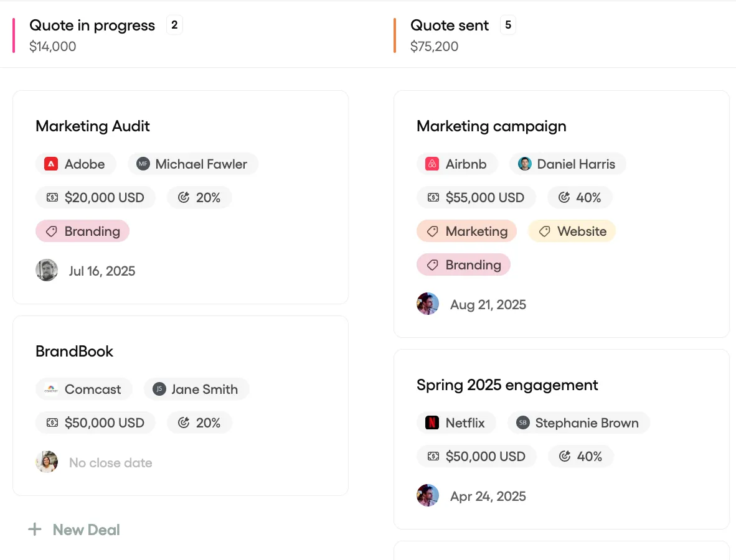Click owner avatar beside Apr 24, 2025
The height and width of the screenshot is (560, 736).
point(428,495)
